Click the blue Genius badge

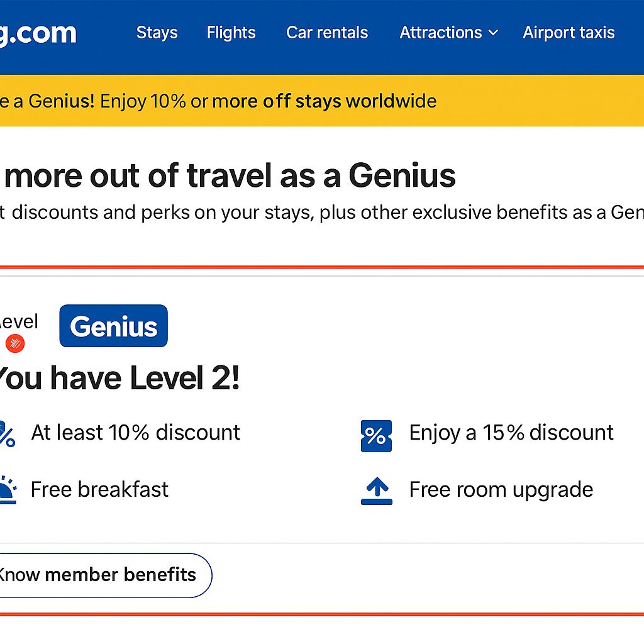click(x=113, y=326)
